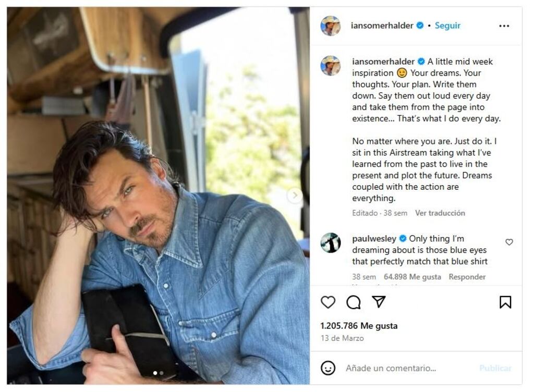Advance the carousel with the next arrow
This screenshot has width=534, height=392.
tap(294, 196)
